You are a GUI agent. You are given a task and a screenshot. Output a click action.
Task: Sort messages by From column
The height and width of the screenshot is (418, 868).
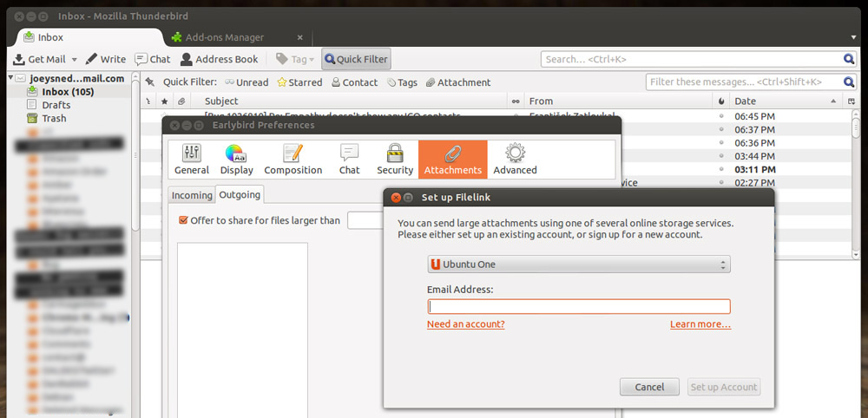[x=618, y=101]
